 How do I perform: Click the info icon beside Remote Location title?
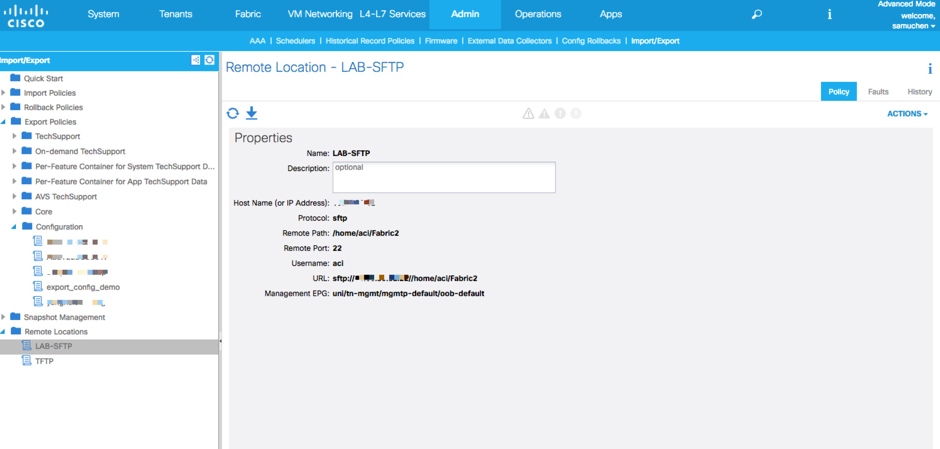click(930, 68)
